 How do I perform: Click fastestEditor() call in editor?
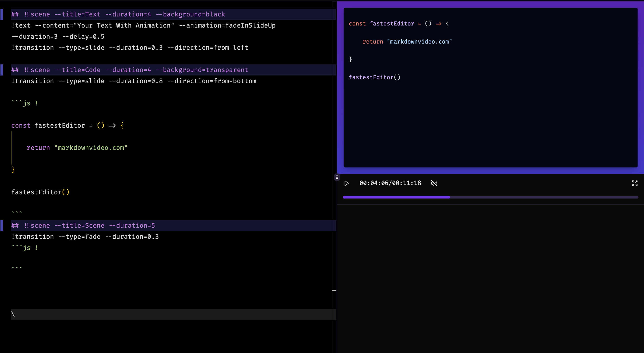(40, 192)
